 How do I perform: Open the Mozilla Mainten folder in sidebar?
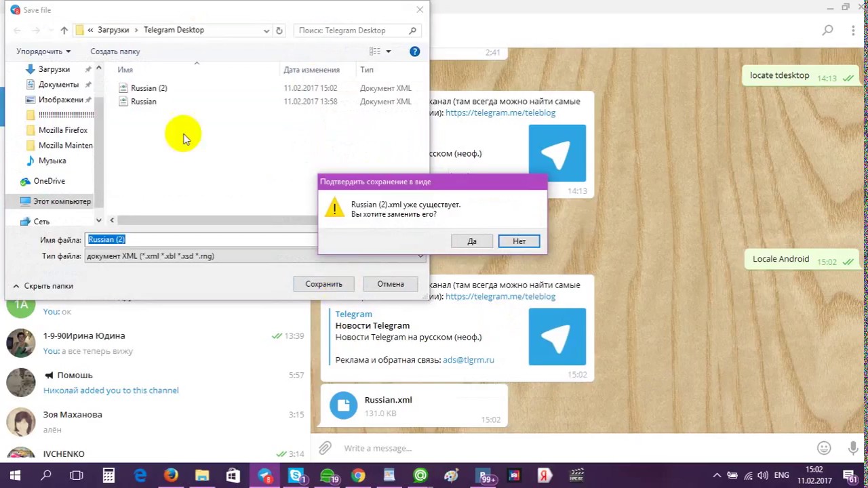pyautogui.click(x=66, y=145)
